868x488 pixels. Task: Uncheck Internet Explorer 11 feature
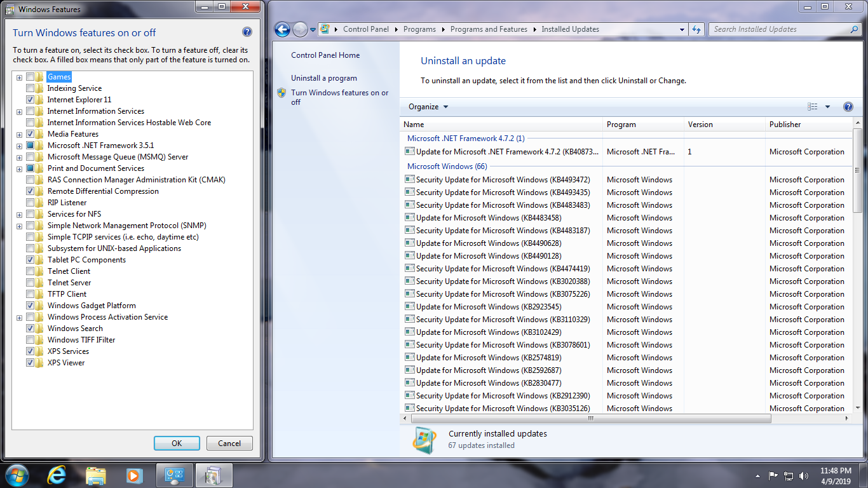(x=30, y=100)
